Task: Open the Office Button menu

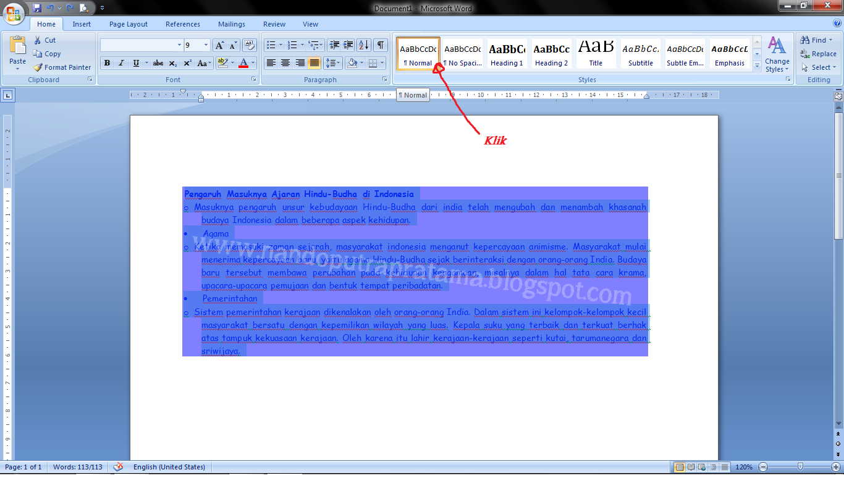Action: coord(14,13)
